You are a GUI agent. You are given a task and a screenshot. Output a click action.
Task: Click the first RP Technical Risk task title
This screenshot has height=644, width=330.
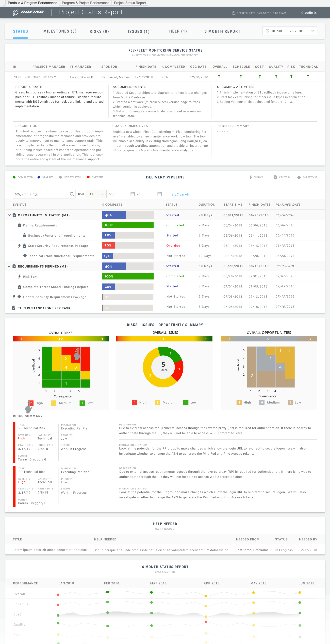32,428
